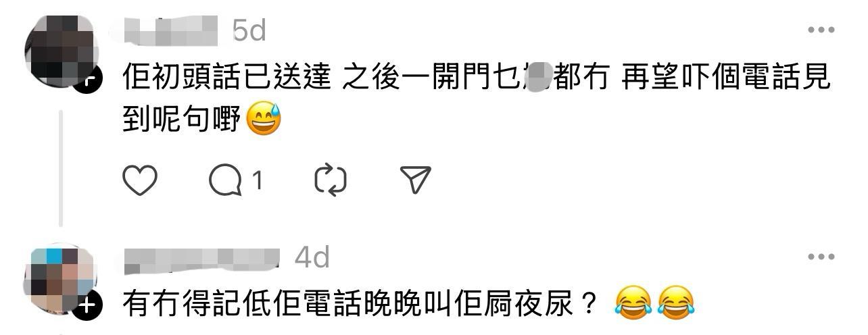Share the first comment via the paper plane icon
The image size is (868, 335).
[x=415, y=180]
